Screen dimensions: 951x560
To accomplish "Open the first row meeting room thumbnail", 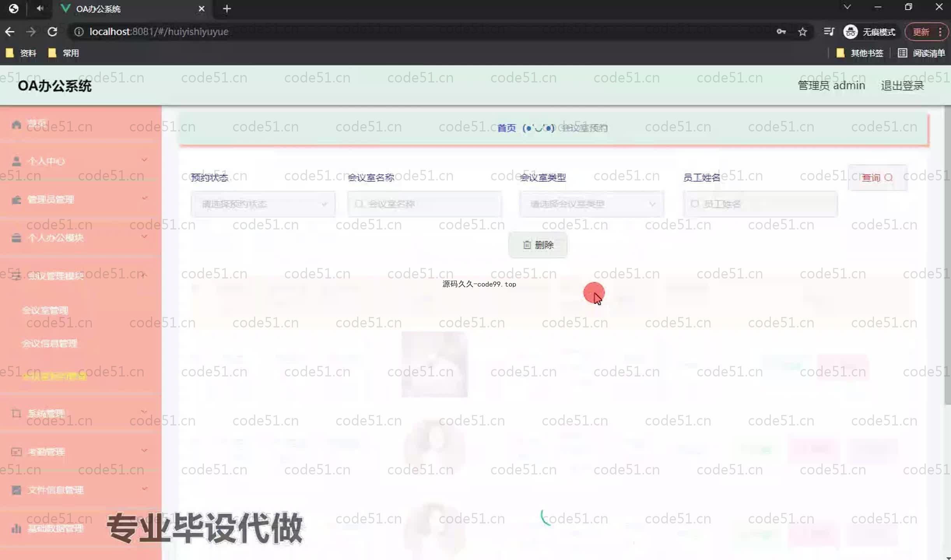I will [x=435, y=364].
